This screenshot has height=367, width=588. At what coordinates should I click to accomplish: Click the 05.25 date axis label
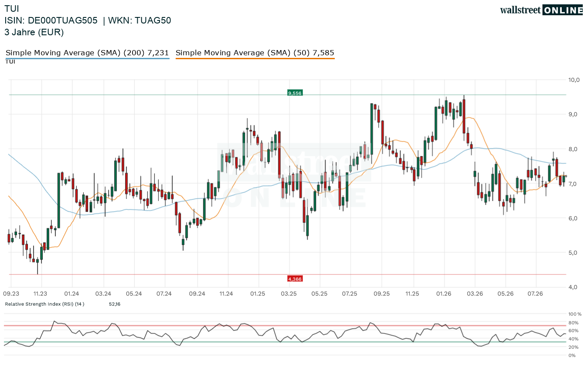point(319,294)
